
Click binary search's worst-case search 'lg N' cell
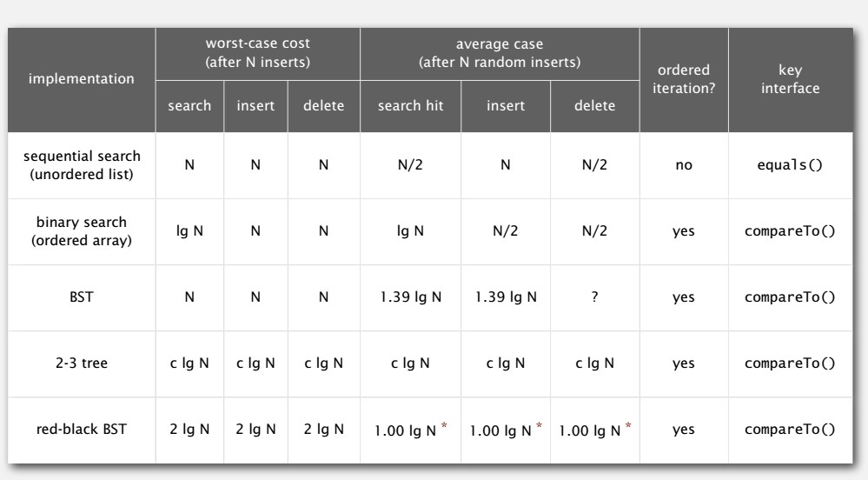189,234
